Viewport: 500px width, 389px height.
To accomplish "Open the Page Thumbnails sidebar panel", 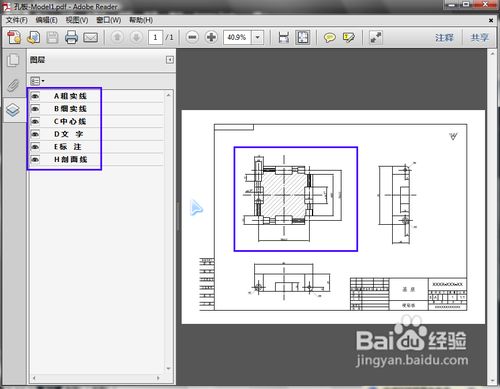I will click(x=13, y=60).
